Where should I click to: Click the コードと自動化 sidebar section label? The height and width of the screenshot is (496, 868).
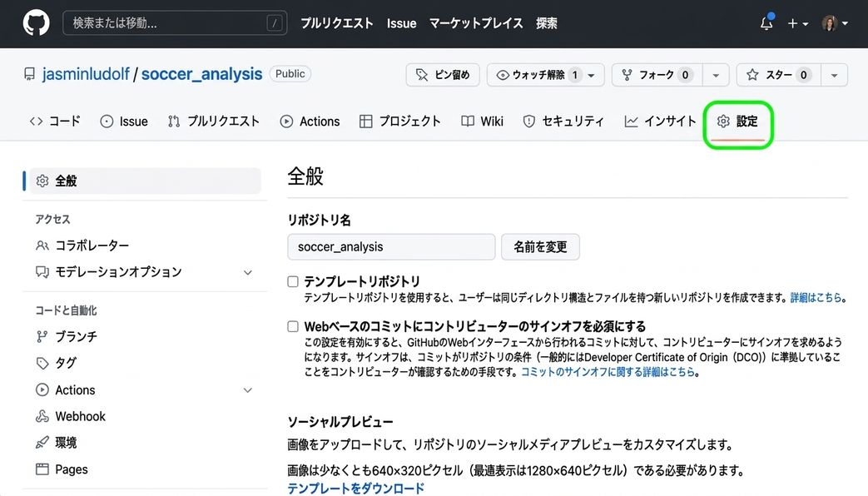[66, 310]
